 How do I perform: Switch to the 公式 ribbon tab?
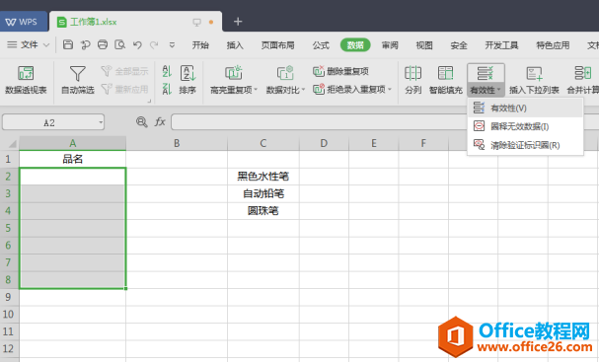click(321, 45)
